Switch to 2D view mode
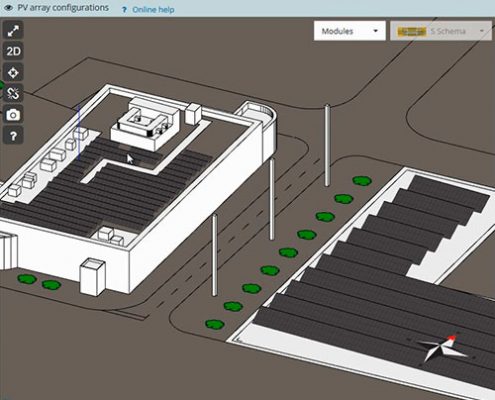495x400 pixels. click(x=13, y=52)
